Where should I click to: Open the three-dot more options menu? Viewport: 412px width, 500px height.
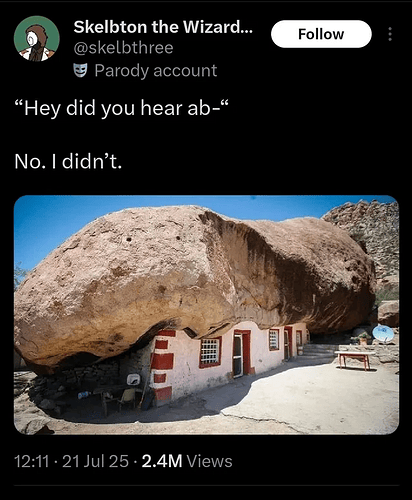390,34
